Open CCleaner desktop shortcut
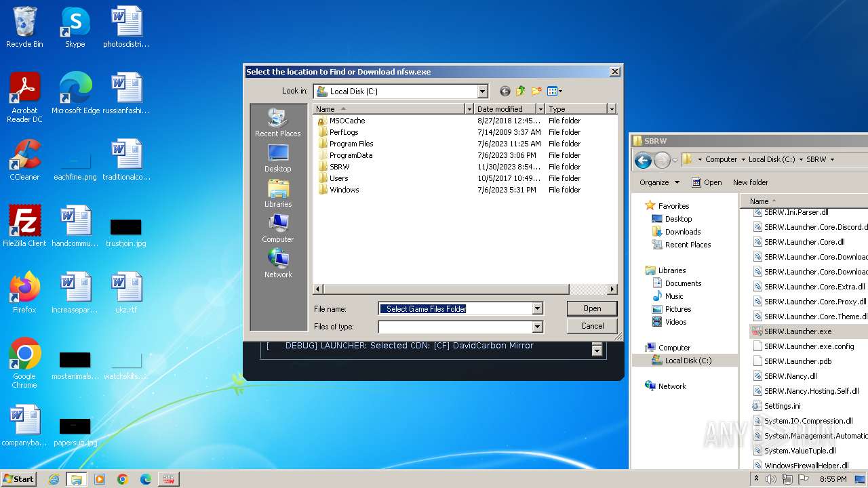Viewport: 868px width, 488px height. [24, 160]
